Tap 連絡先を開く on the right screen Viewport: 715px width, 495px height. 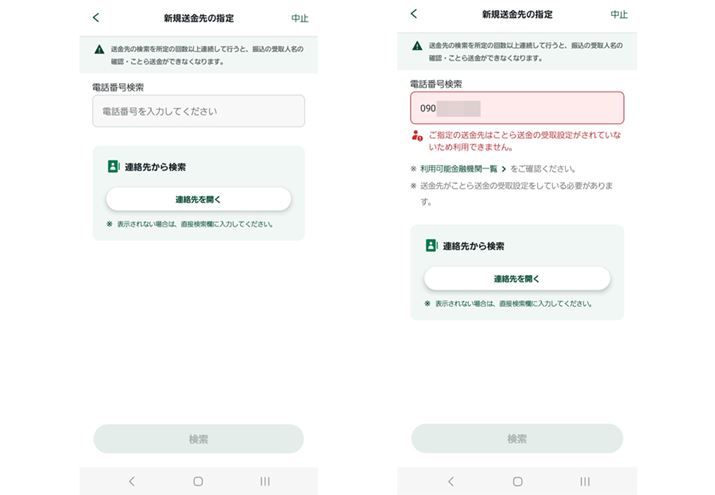pos(517,278)
